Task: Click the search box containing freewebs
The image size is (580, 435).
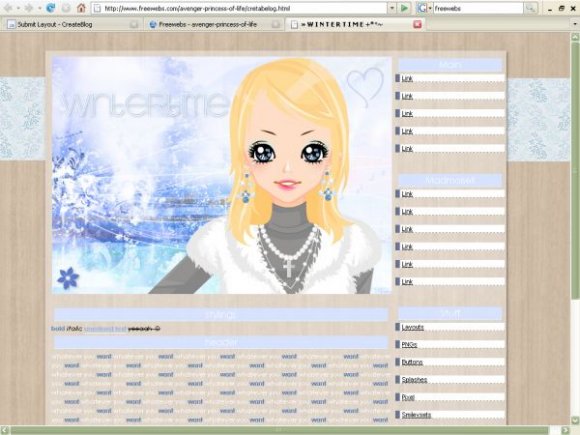Action: click(x=478, y=8)
